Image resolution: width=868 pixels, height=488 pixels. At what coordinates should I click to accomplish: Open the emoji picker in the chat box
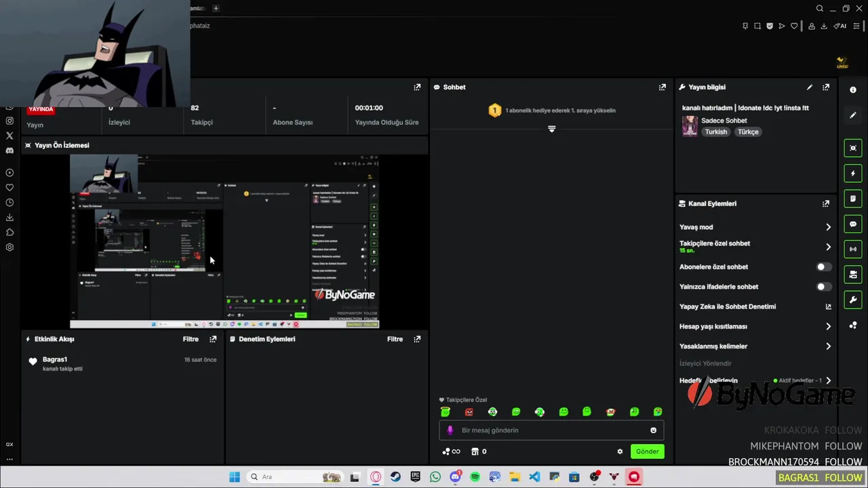click(x=654, y=430)
